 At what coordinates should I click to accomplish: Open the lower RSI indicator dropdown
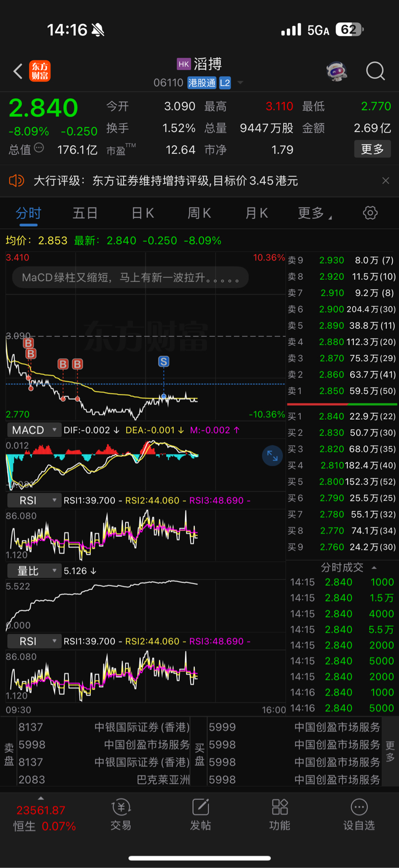[x=34, y=641]
